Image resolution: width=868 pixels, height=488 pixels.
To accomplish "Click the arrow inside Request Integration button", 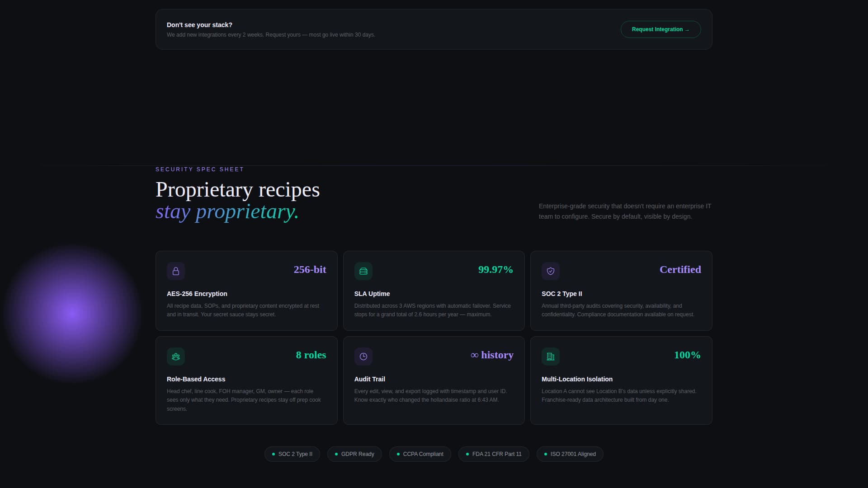I will tap(688, 29).
